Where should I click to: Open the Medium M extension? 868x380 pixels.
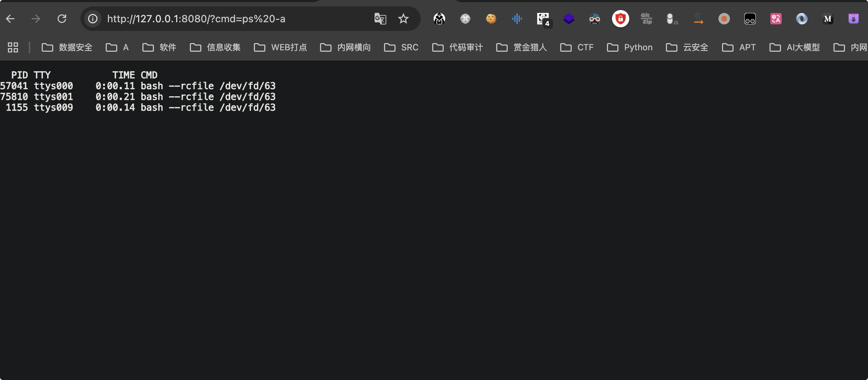tap(828, 19)
